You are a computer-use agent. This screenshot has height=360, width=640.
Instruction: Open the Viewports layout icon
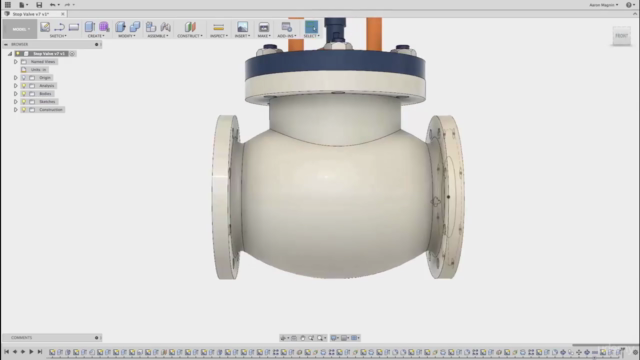point(354,338)
